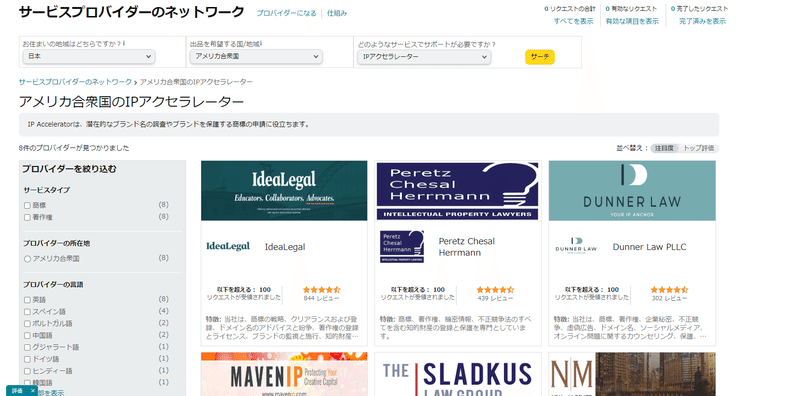Click the info icon beside お住まいの地域はどちらですか

(x=124, y=44)
